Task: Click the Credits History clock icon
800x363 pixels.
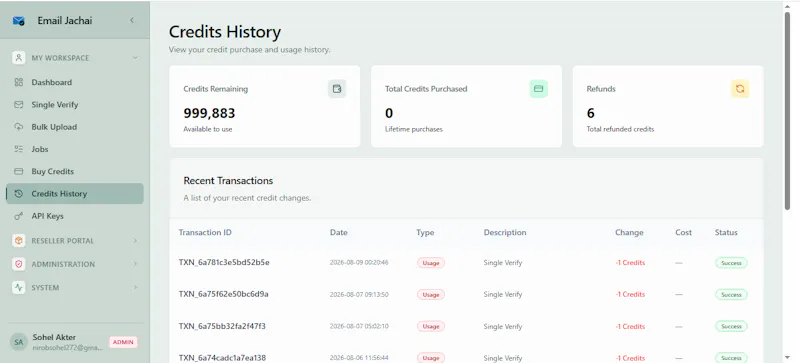Action: coord(19,193)
